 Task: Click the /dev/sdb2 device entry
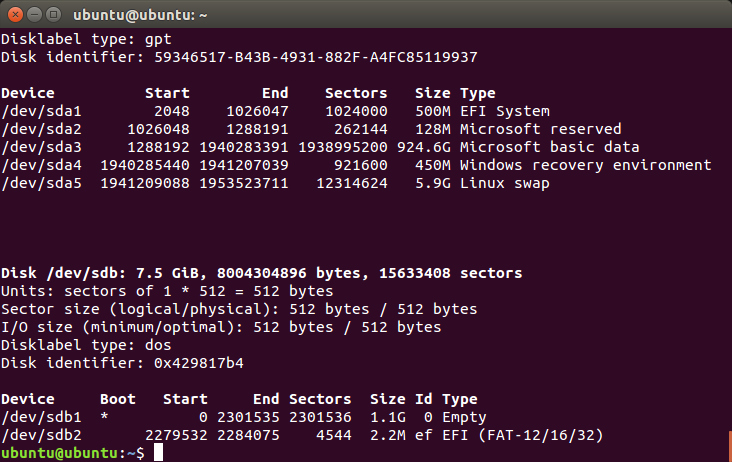click(x=41, y=435)
